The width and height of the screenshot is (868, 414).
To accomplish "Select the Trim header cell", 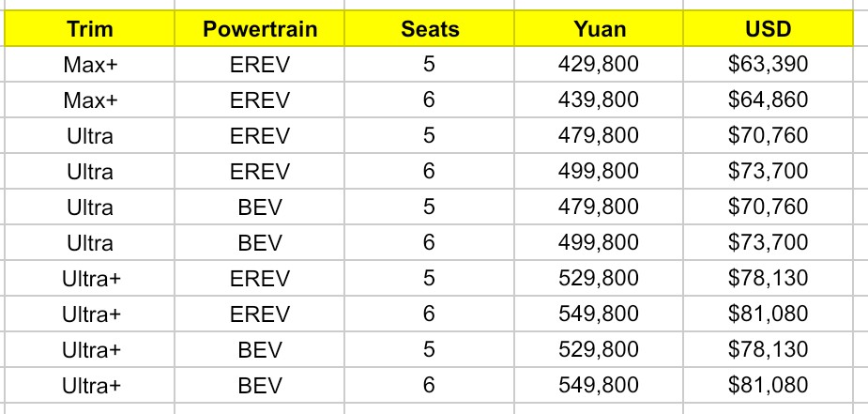I will click(x=90, y=29).
